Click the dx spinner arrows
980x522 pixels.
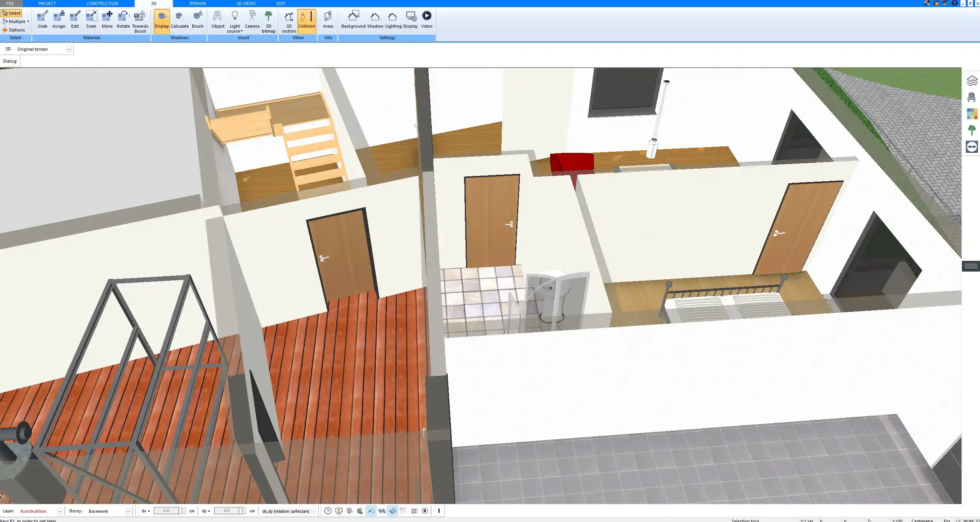[x=182, y=511]
